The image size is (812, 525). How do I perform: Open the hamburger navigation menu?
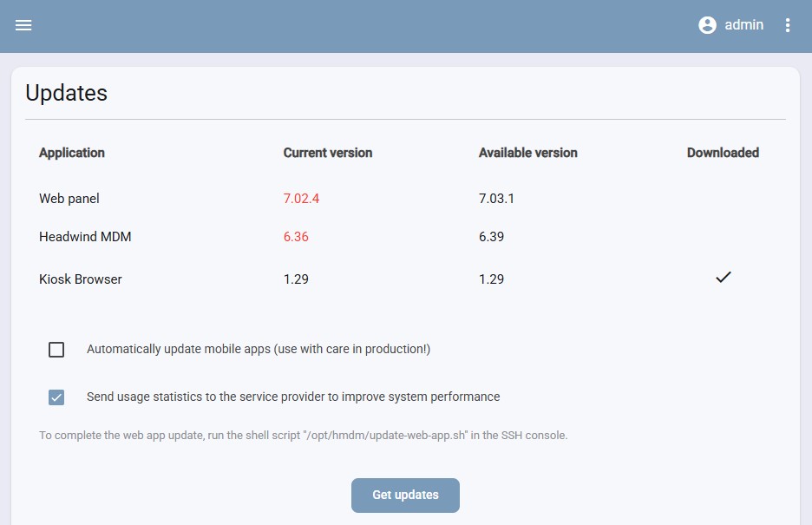(x=23, y=25)
